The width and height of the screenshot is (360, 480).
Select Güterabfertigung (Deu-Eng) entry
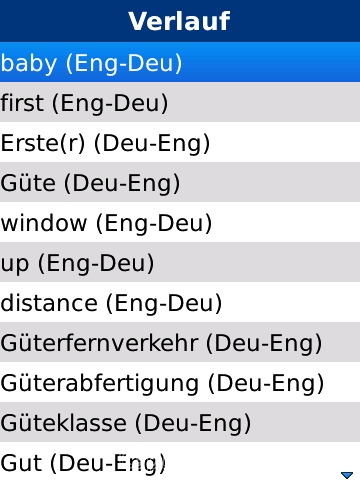(x=180, y=382)
